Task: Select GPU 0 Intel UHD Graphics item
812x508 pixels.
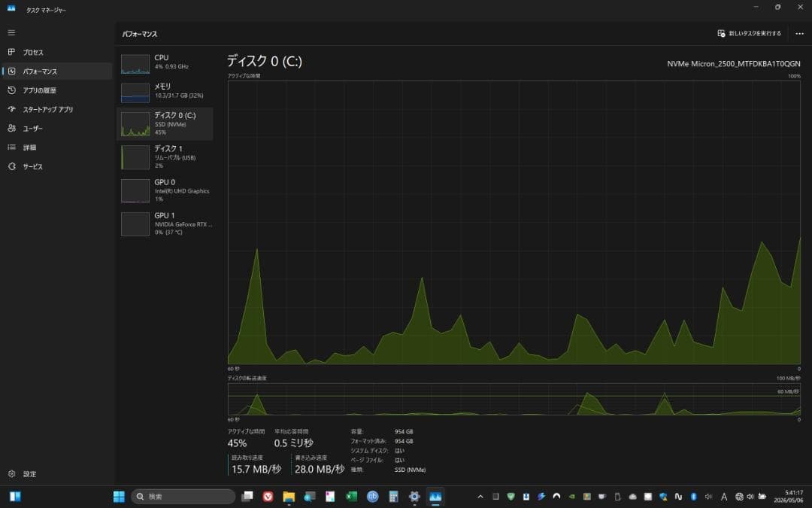Action: (x=165, y=190)
